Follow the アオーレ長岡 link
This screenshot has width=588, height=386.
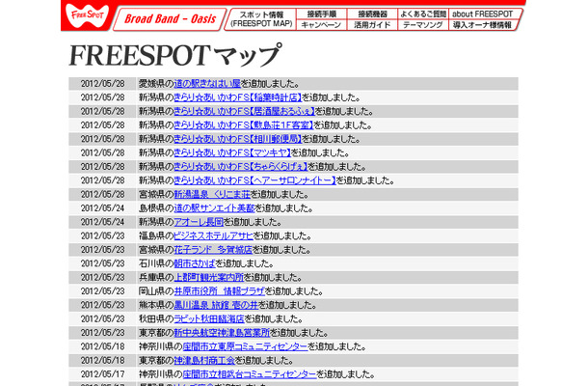click(199, 222)
